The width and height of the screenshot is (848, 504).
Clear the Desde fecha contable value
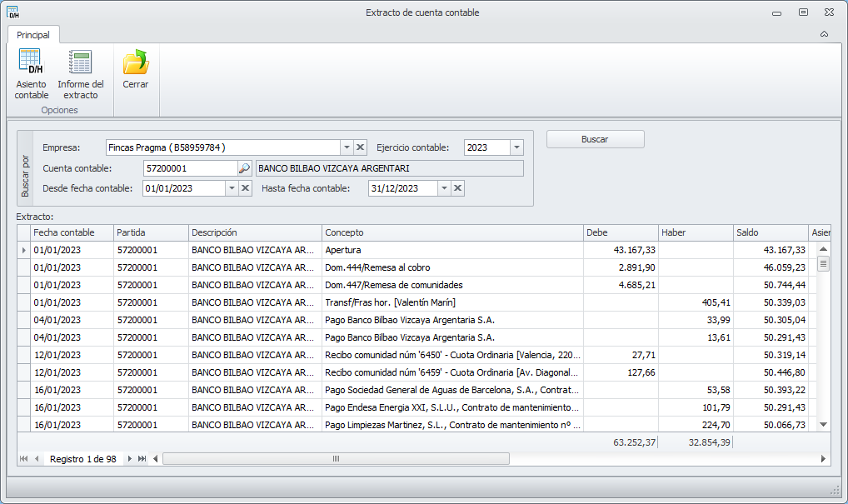pyautogui.click(x=245, y=188)
